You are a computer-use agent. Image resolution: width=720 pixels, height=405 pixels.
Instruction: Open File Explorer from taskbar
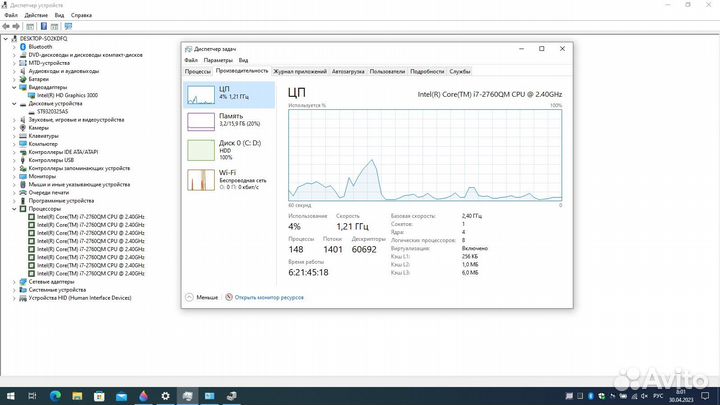point(77,396)
